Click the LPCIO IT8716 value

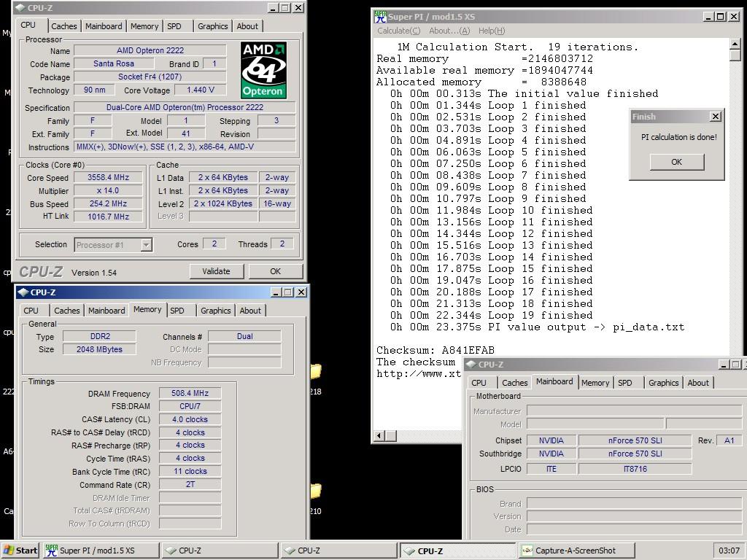point(635,469)
